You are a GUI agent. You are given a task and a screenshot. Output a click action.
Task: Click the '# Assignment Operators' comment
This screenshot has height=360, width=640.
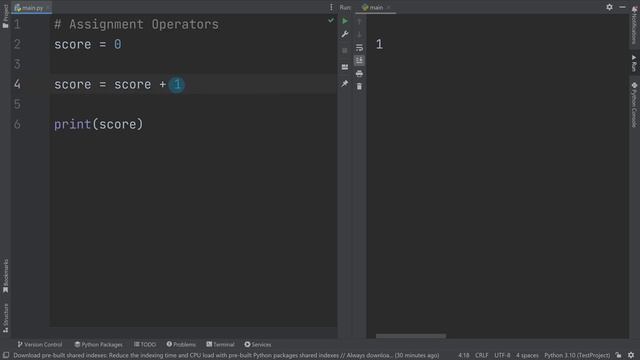(136, 24)
